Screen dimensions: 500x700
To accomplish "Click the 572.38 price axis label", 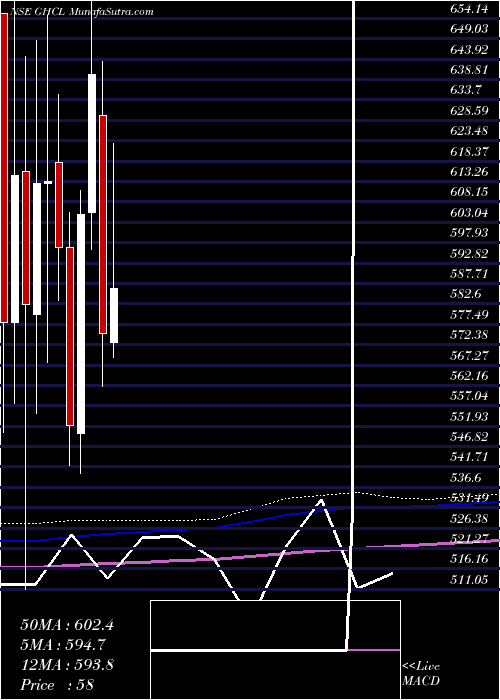I will (470, 335).
